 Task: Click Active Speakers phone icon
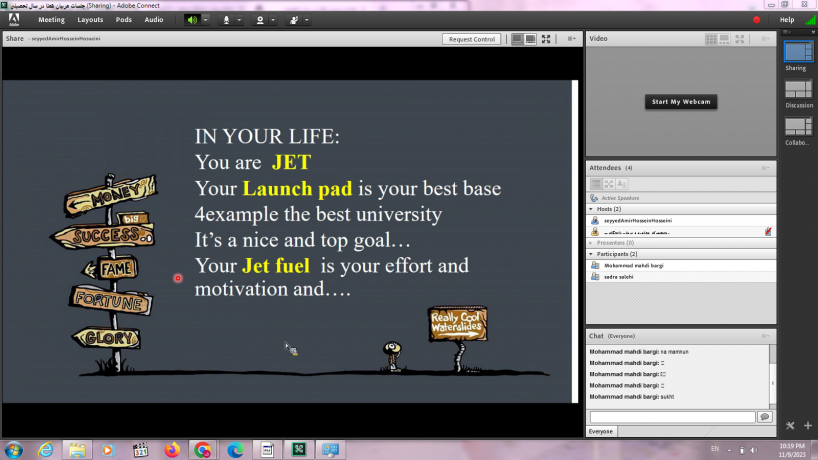(594, 198)
